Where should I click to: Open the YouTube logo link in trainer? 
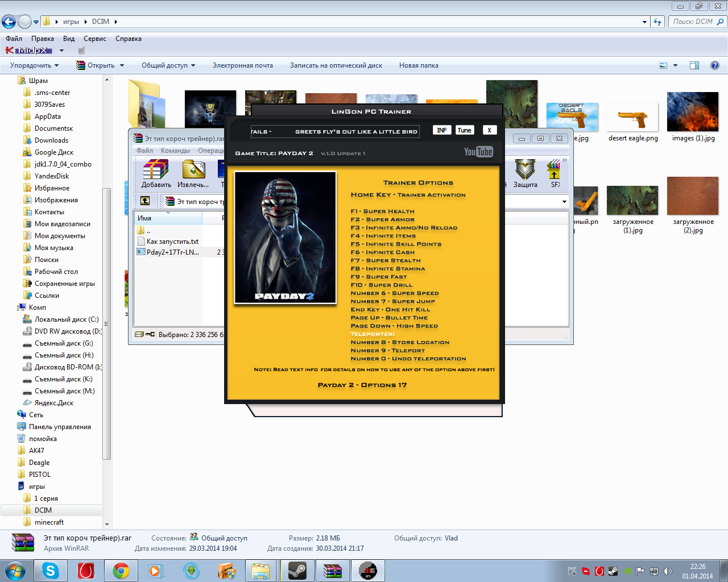coord(478,152)
